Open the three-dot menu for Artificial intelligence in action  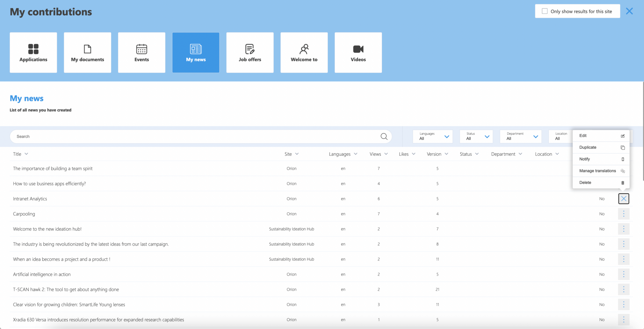[624, 274]
